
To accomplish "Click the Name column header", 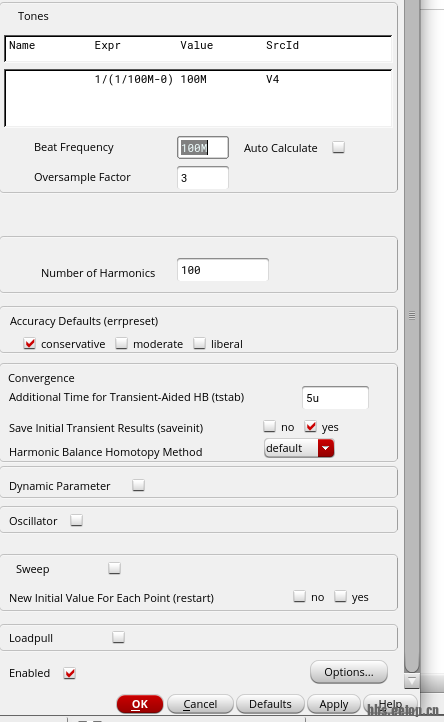I will 22,45.
